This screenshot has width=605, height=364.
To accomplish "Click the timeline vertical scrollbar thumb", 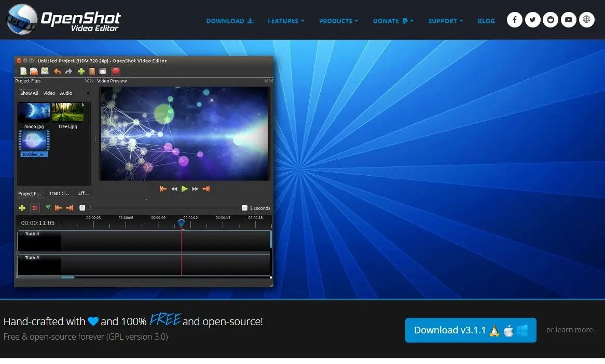I will pyautogui.click(x=270, y=239).
